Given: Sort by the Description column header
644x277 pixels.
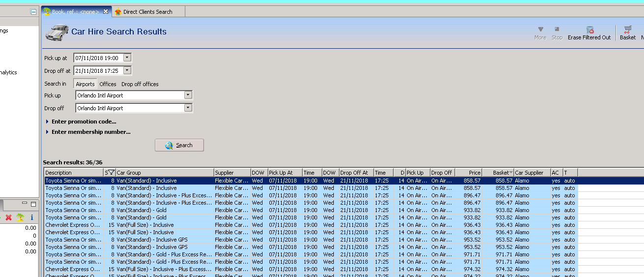Looking at the screenshot, I should 74,173.
